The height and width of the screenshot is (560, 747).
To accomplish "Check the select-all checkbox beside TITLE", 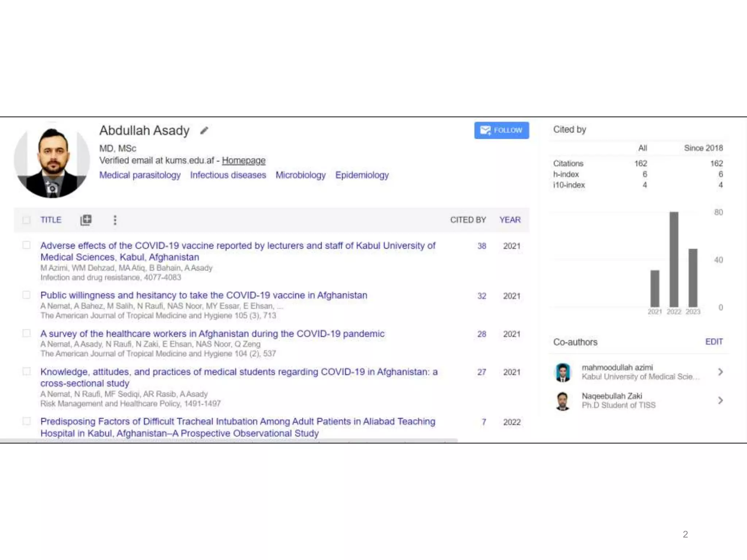I will pyautogui.click(x=26, y=220).
